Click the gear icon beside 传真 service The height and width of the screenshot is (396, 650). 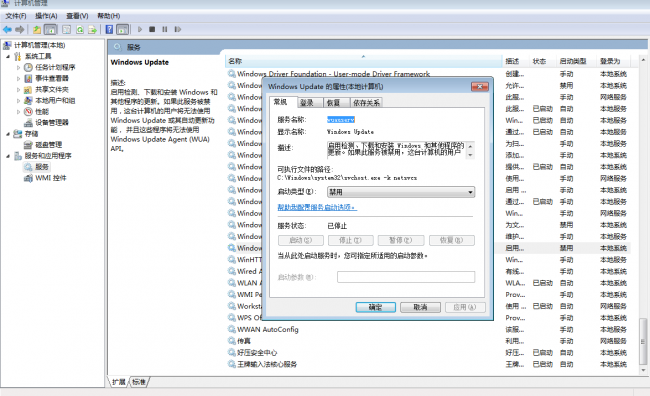[232, 341]
